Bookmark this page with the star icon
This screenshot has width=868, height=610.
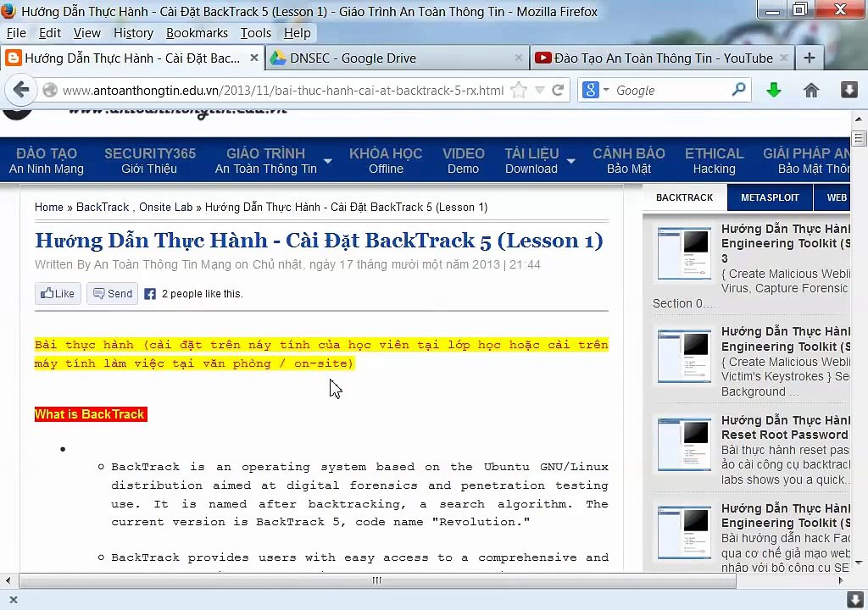tap(519, 90)
